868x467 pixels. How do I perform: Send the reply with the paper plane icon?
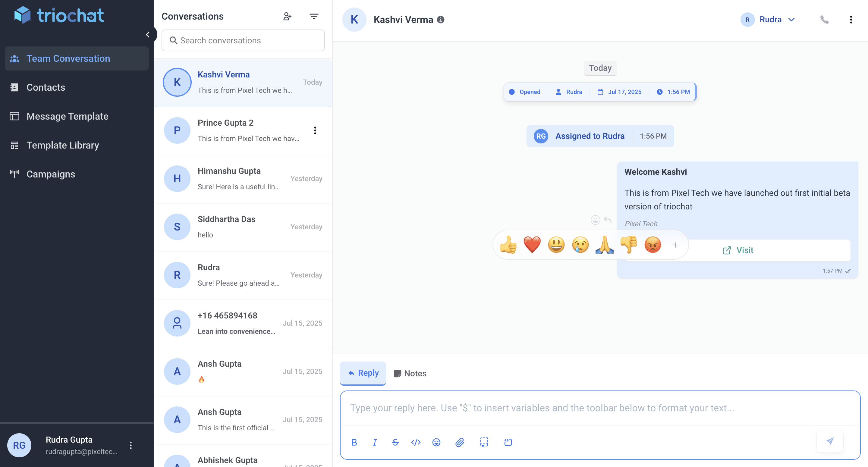click(830, 442)
